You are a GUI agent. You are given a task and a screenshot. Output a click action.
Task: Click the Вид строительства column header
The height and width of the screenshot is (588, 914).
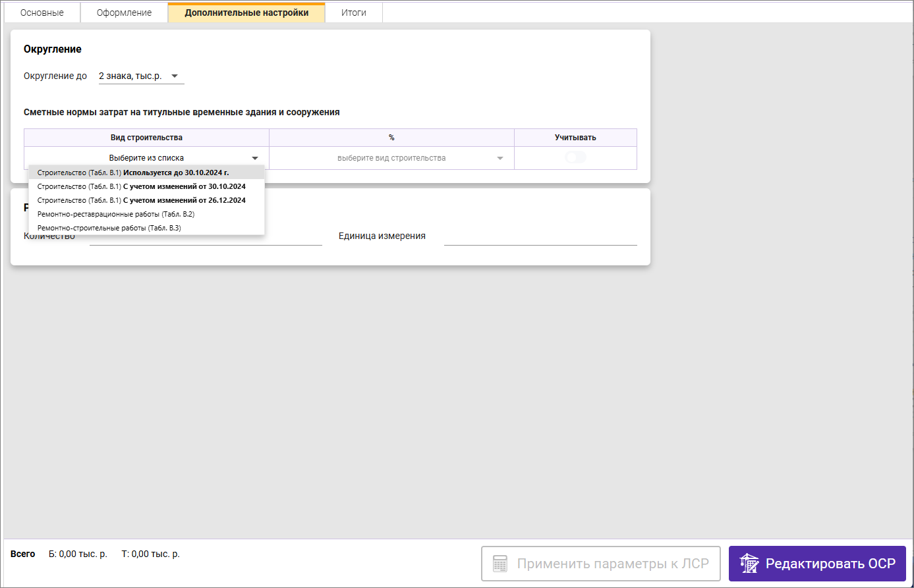coord(146,138)
